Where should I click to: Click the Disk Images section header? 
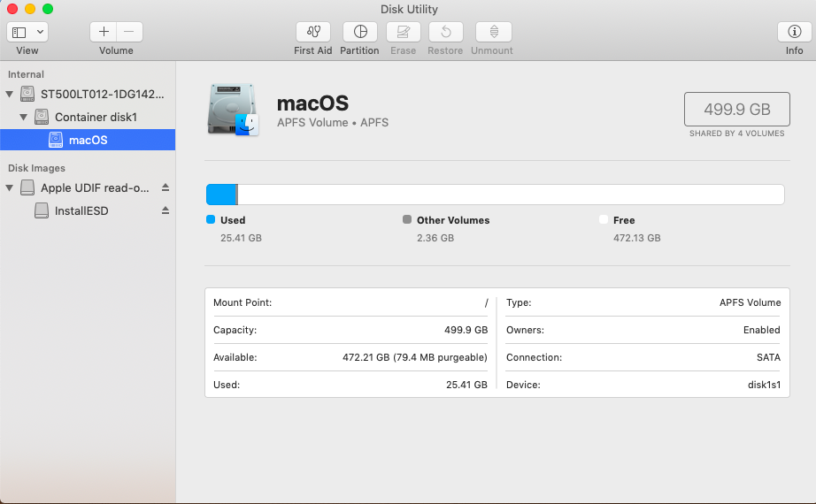36,168
